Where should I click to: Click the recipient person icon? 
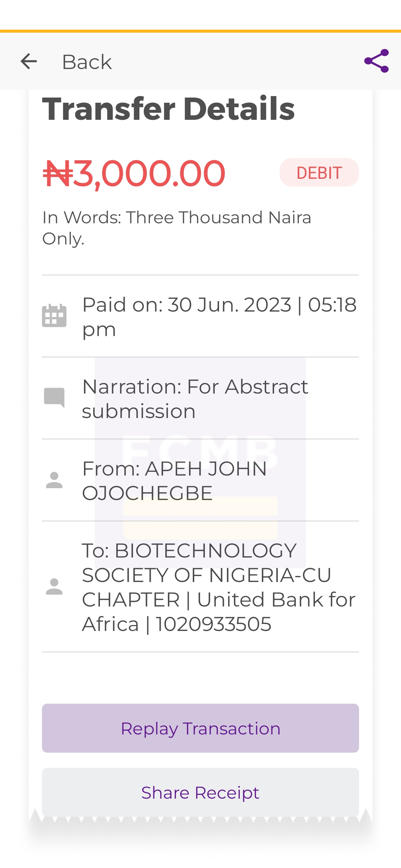[x=54, y=586]
